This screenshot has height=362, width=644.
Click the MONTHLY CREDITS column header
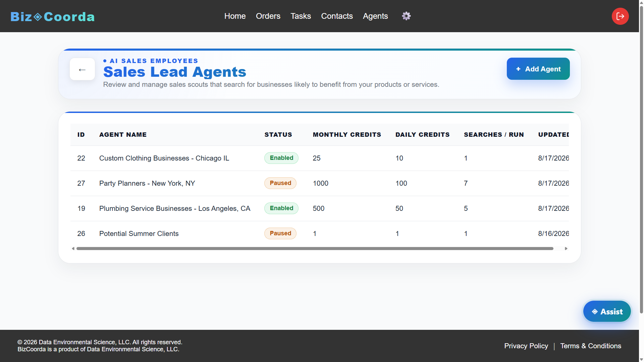(x=347, y=134)
